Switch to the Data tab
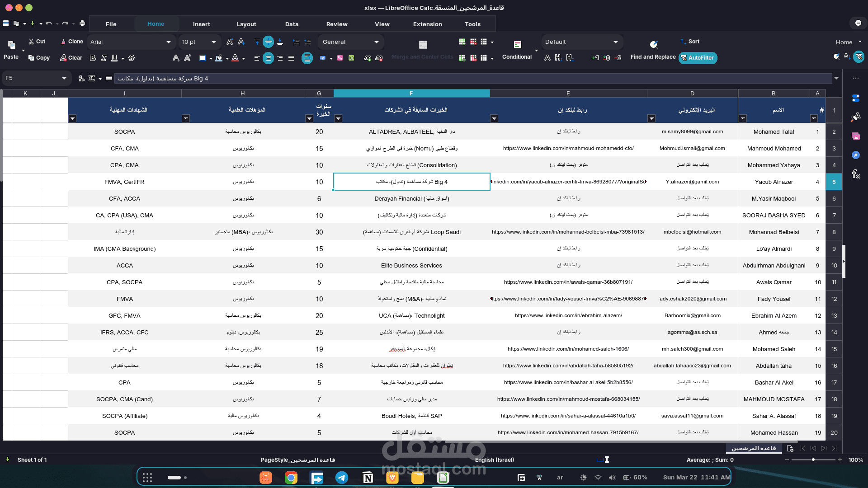 click(292, 24)
